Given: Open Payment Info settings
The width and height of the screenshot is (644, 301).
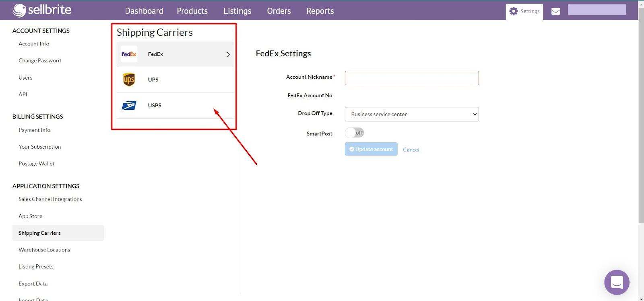Looking at the screenshot, I should (35, 130).
